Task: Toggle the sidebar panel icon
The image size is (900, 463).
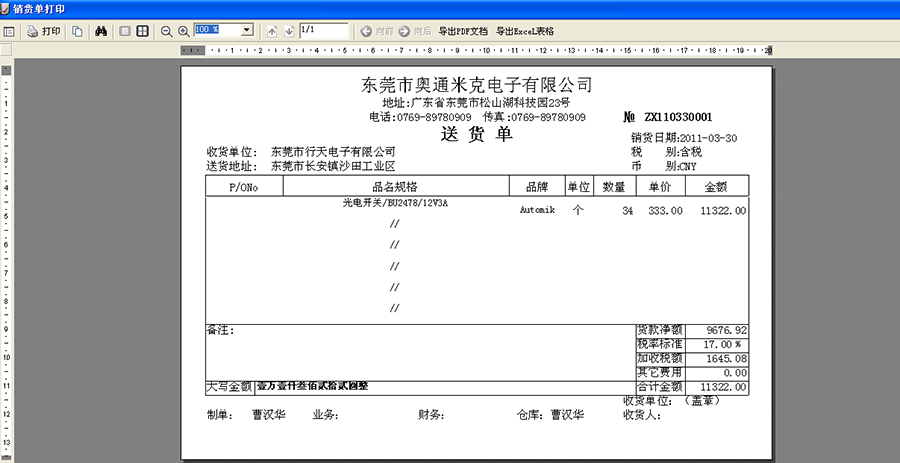Action: click(x=9, y=32)
